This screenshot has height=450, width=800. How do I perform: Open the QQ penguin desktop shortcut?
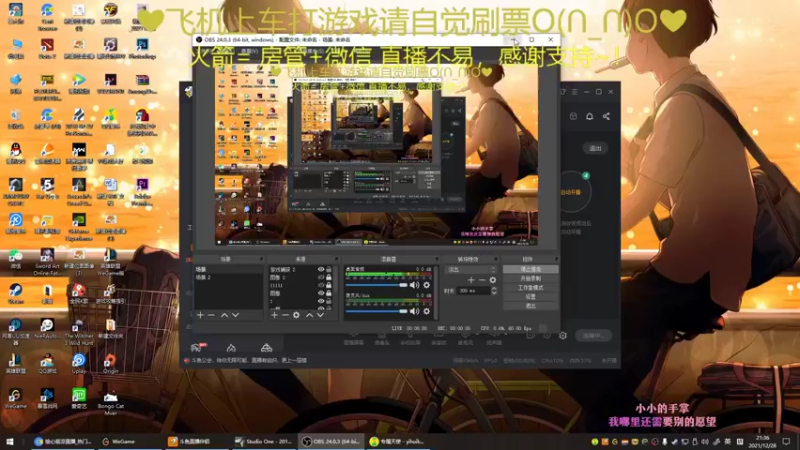[15, 153]
